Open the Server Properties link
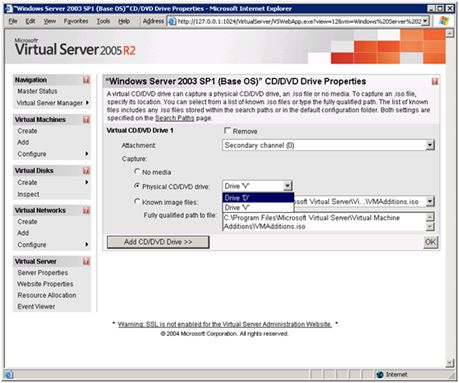 coord(43,273)
